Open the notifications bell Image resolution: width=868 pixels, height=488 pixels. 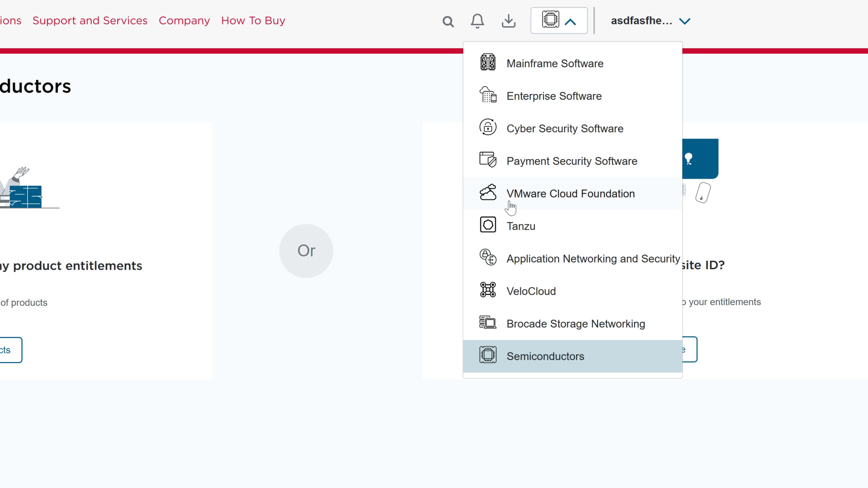477,21
